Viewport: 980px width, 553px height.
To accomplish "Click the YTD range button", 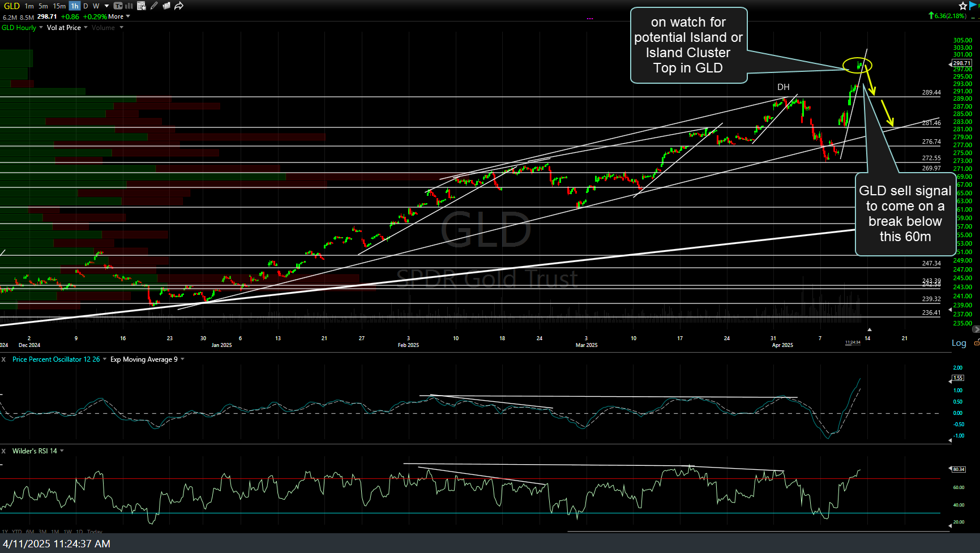I will coord(18,532).
